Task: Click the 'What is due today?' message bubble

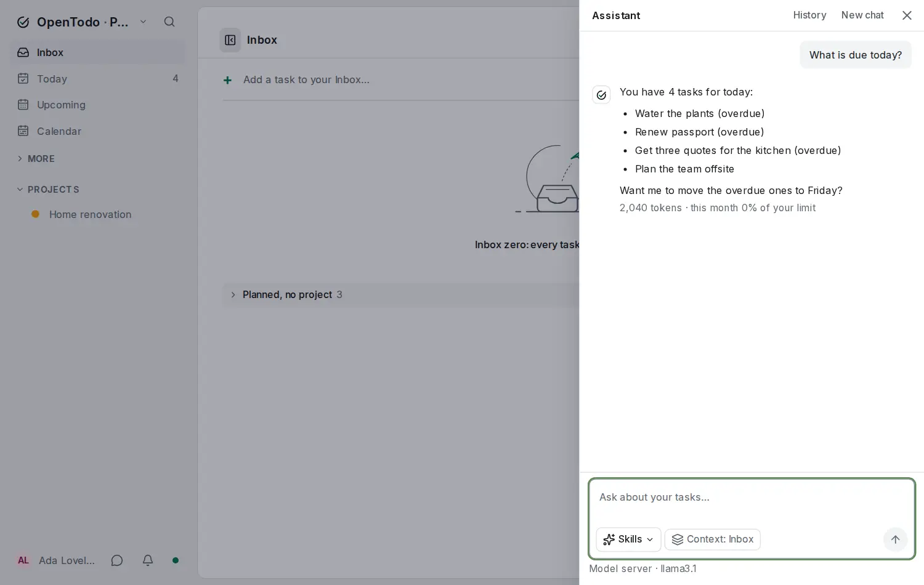Action: [x=856, y=55]
